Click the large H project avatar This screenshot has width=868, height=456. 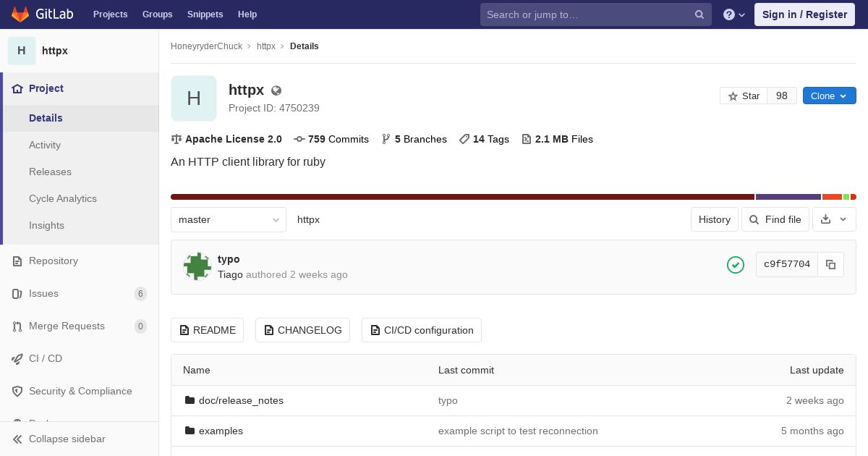tap(194, 98)
